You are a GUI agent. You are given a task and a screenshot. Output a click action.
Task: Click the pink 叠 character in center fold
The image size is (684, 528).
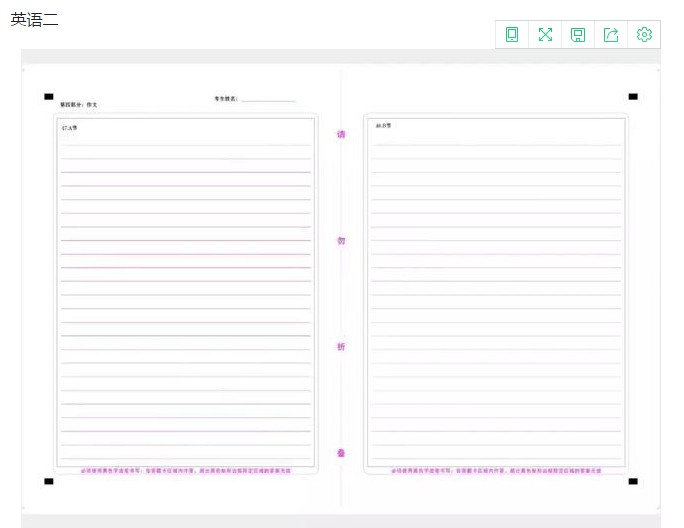(341, 453)
